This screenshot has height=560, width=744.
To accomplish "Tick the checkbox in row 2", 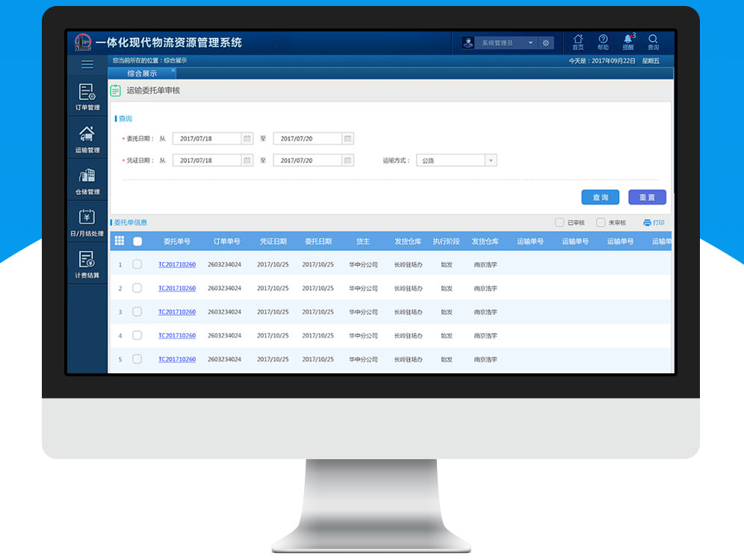I will 137,287.
